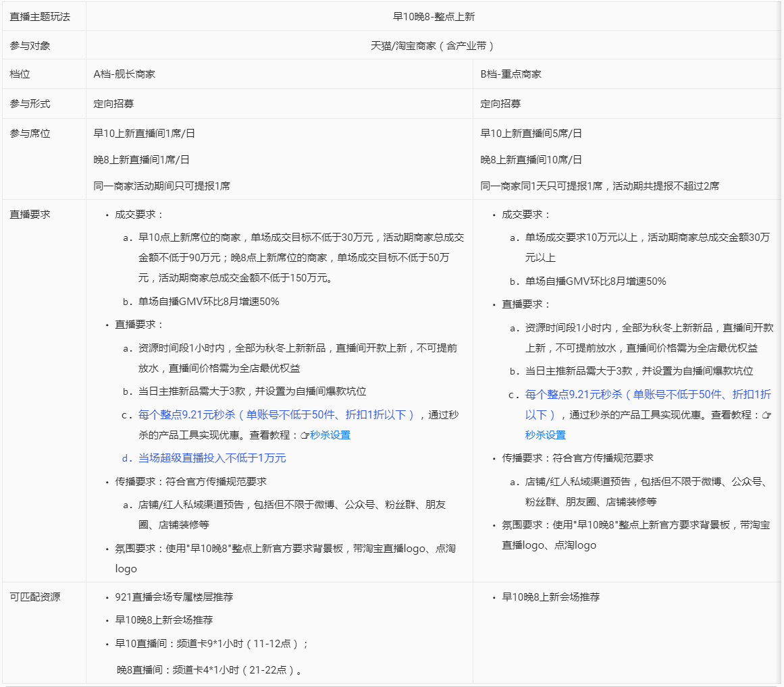Click 天猫/淘宝商家（含产业带） cell

(434, 45)
